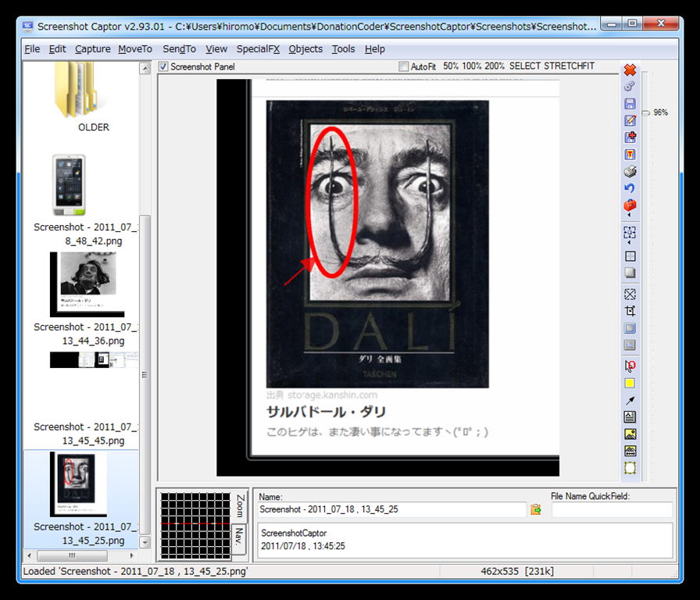Screen dimensions: 700x600
Task: Switch to the Zoom side tab
Action: [x=240, y=505]
